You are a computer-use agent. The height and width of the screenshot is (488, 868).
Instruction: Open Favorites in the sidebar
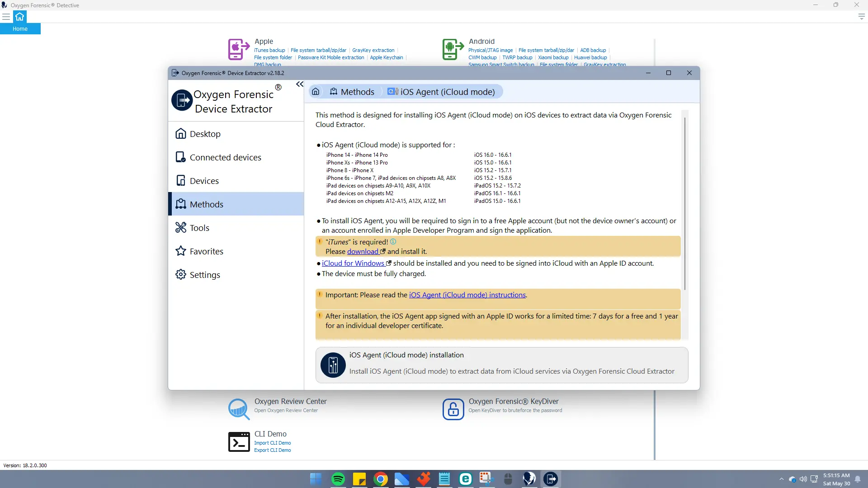click(x=236, y=251)
